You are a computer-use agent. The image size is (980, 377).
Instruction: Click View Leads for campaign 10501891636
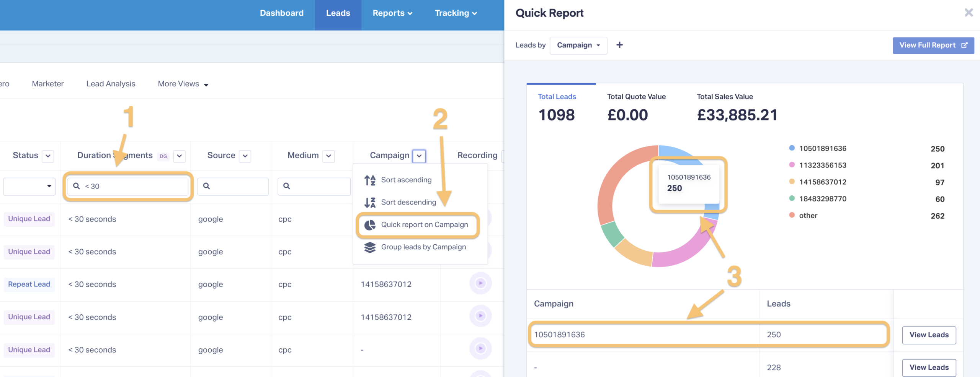(x=929, y=335)
